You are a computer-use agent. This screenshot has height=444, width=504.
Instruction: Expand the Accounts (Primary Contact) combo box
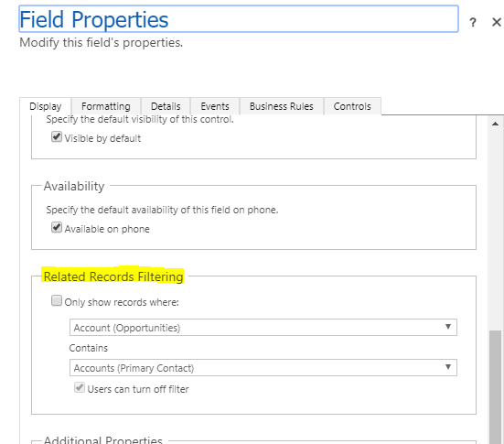pos(263,367)
